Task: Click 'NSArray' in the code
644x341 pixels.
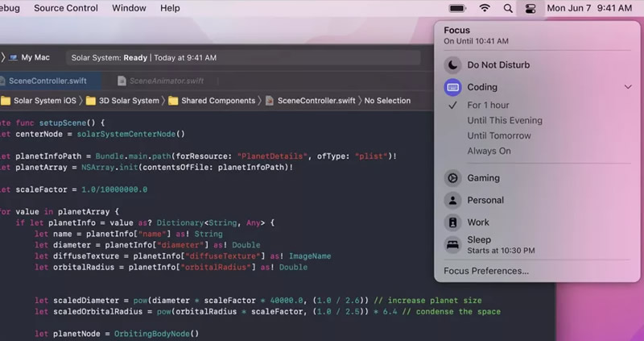Action: (x=97, y=168)
